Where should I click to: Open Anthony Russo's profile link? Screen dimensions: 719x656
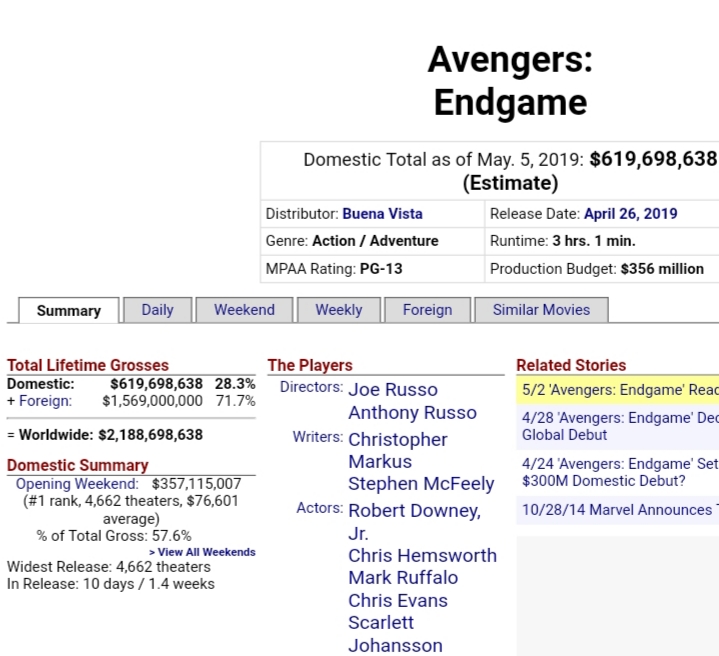[x=412, y=413]
